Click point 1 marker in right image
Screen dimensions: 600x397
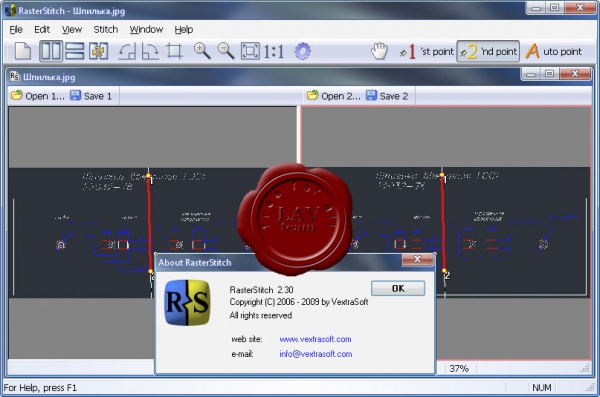(442, 176)
